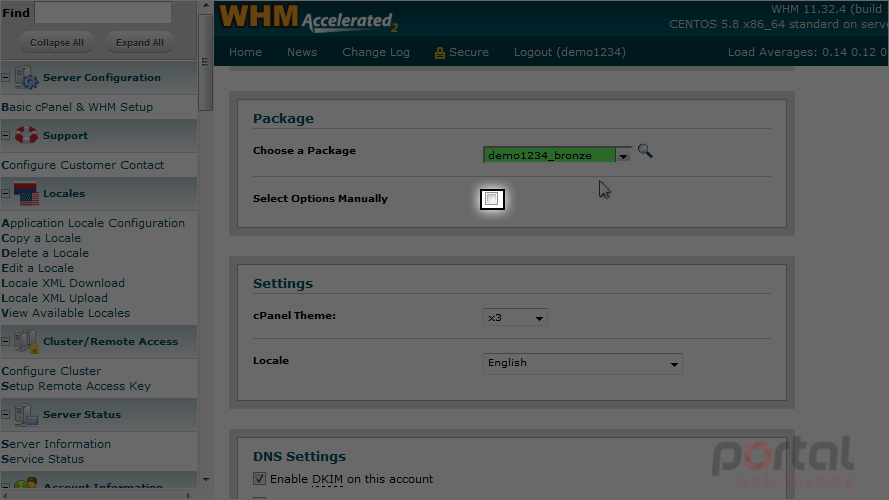
Task: Collapse the Locales section
Action: pyautogui.click(x=6, y=194)
